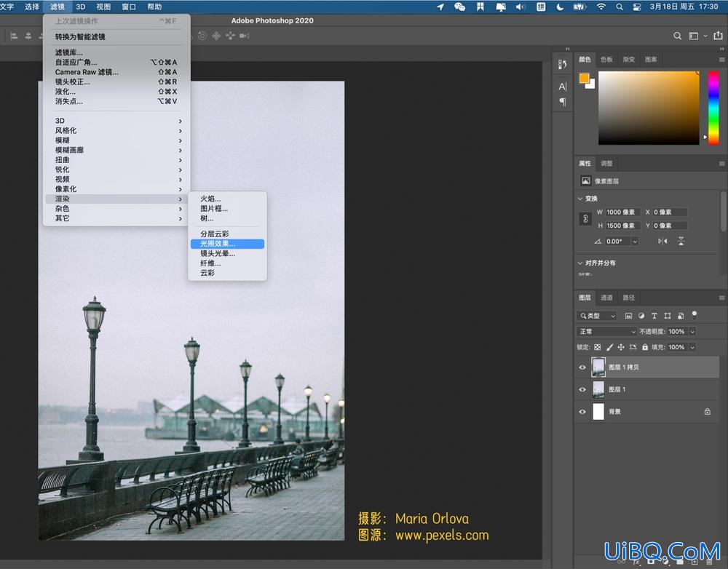Collapse the 对齐并分布 section
The image size is (728, 569).
click(x=580, y=263)
